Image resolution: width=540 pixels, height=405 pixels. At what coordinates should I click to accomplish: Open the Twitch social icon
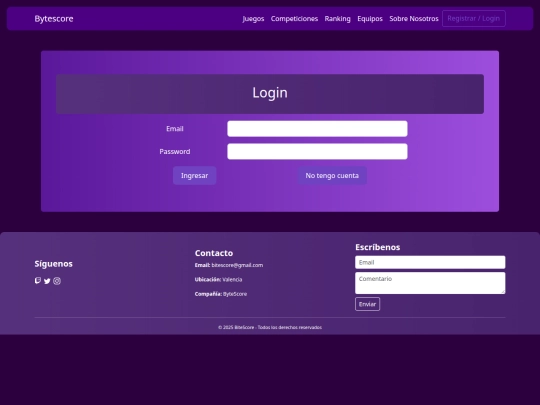pyautogui.click(x=38, y=281)
